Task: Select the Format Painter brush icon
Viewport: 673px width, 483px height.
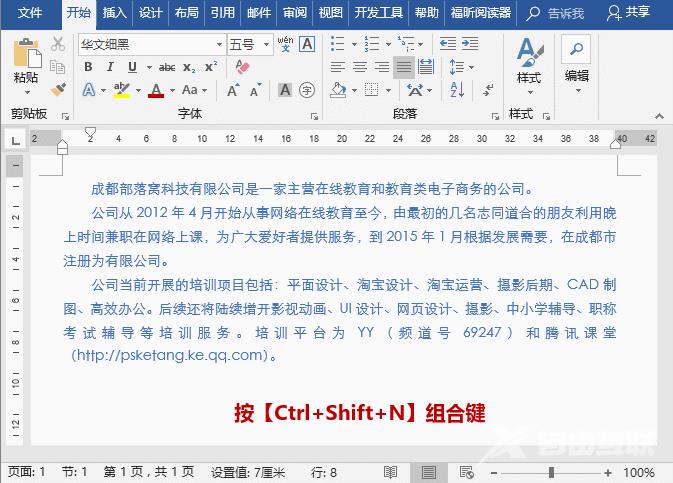Action: (58, 90)
